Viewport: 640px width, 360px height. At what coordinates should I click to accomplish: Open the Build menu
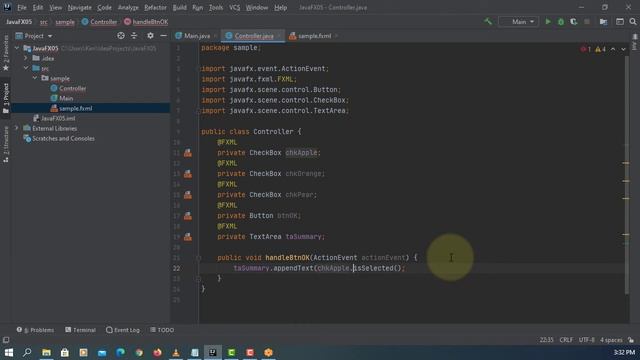pos(179,7)
